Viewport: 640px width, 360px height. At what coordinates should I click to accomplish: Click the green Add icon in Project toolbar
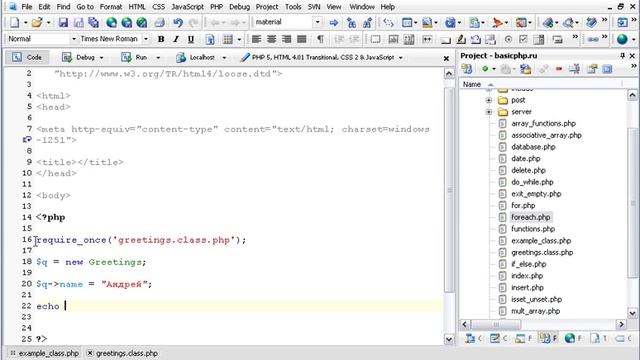[485, 69]
